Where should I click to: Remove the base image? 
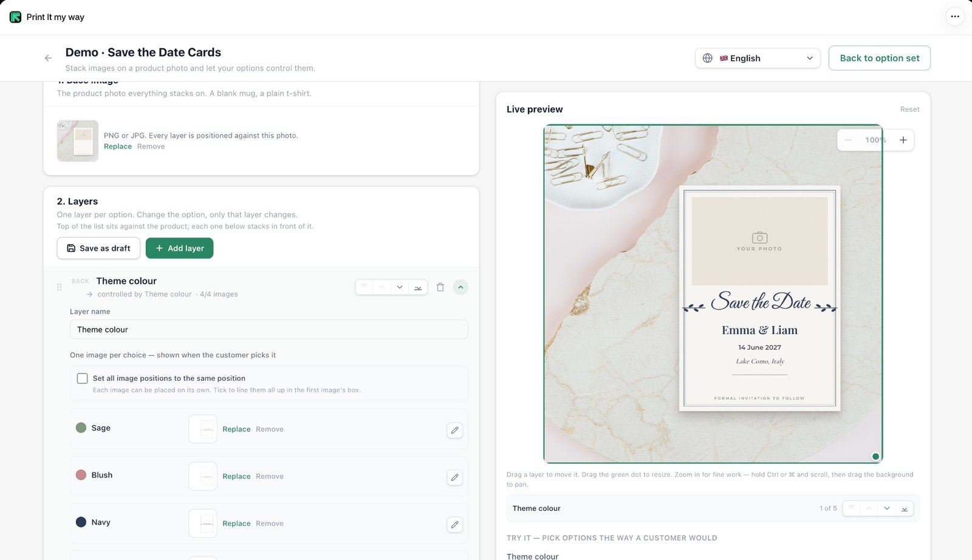click(x=151, y=146)
